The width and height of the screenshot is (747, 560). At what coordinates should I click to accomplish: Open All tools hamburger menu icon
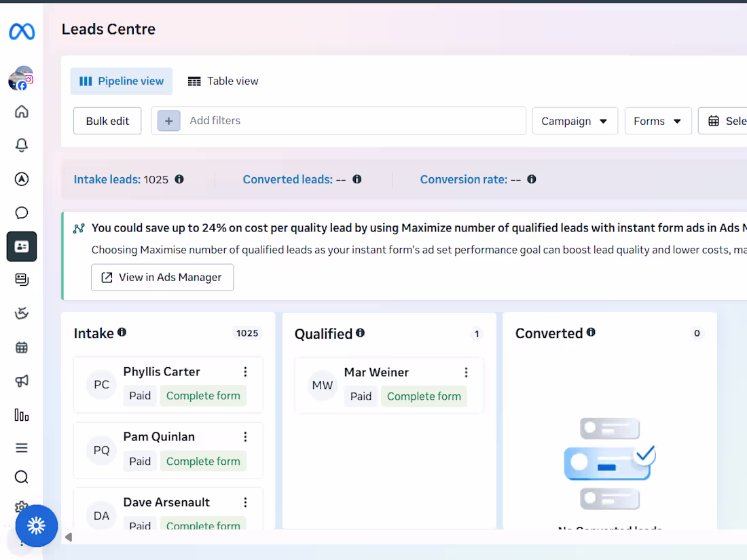click(x=22, y=448)
